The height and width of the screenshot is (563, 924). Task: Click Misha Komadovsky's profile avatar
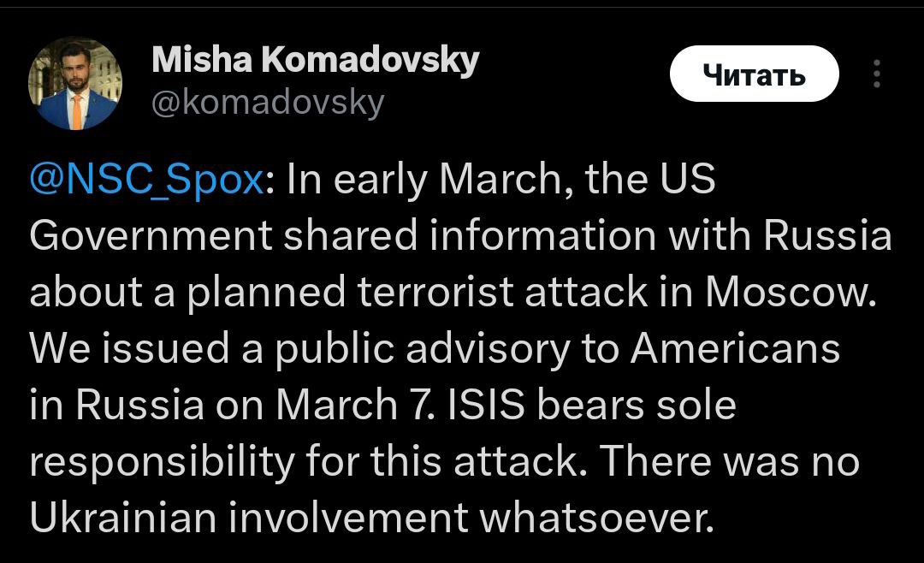coord(75,83)
